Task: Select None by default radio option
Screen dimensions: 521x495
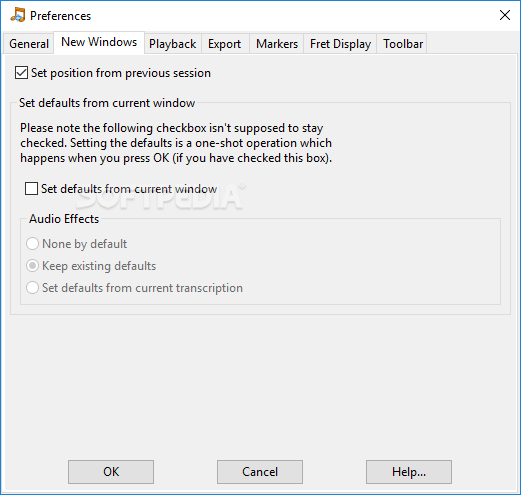Action: click(x=32, y=244)
